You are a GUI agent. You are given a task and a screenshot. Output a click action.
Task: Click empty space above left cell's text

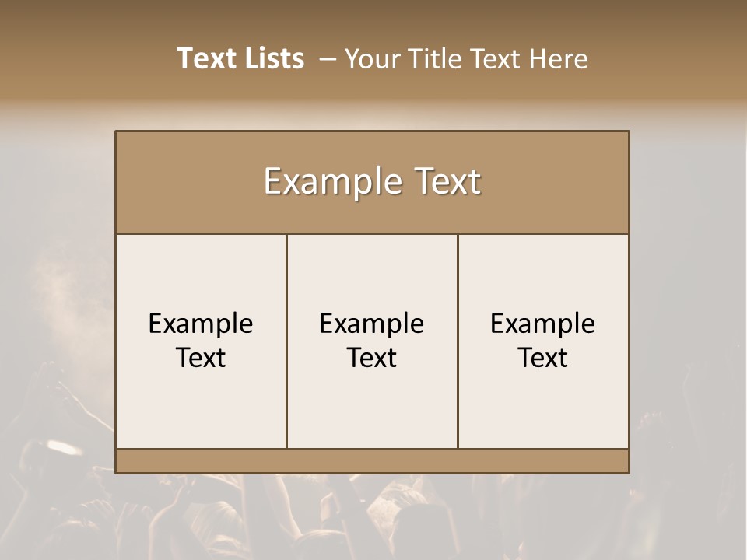tap(201, 268)
